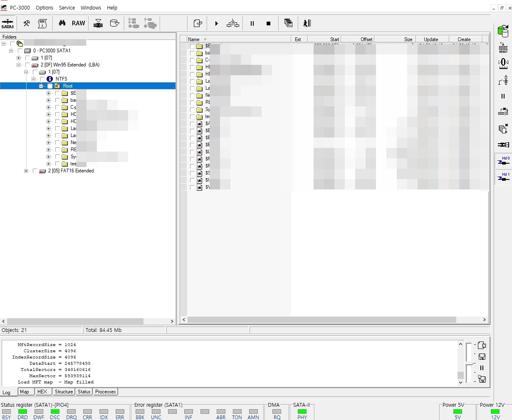512x420 pixels.
Task: Click the NTFS info icon in tree
Action: coord(49,79)
